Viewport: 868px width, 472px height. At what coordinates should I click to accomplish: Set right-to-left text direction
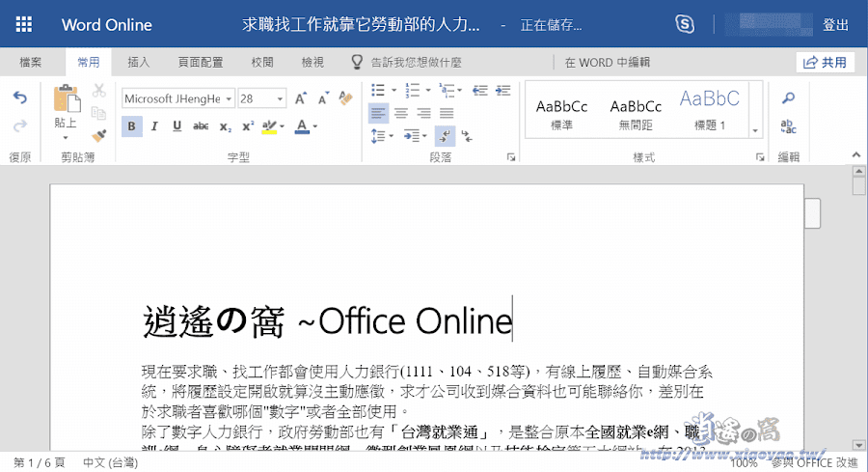(x=467, y=136)
